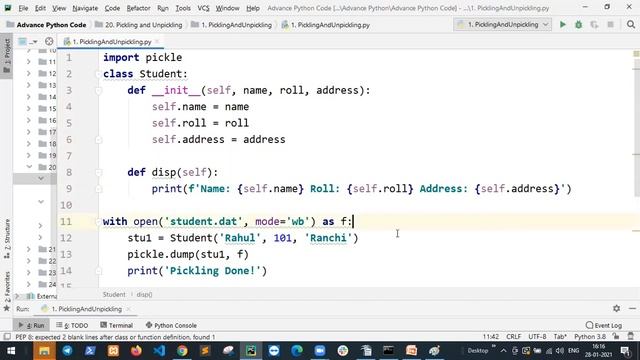Viewport: 640px width, 360px height.
Task: Open Windows Start menu
Action: pos(11,351)
